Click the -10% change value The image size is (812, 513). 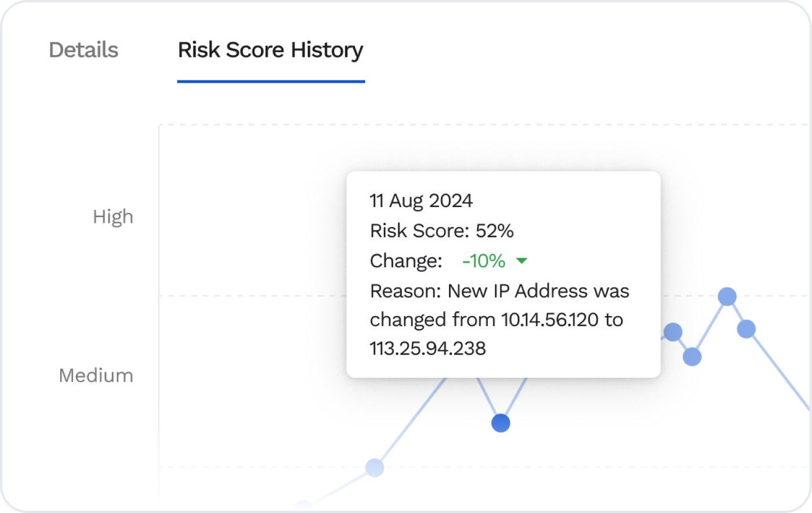pos(484,261)
